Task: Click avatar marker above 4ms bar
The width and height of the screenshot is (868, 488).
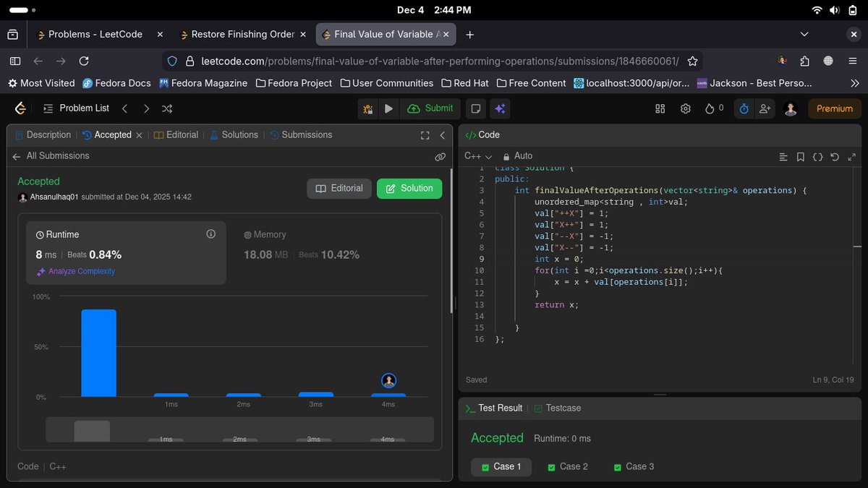Action: pos(388,381)
